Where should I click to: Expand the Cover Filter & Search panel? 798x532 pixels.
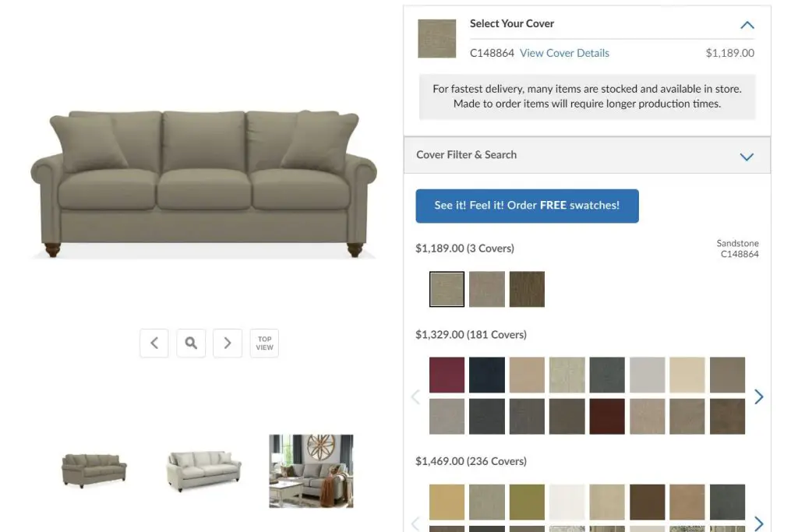747,156
